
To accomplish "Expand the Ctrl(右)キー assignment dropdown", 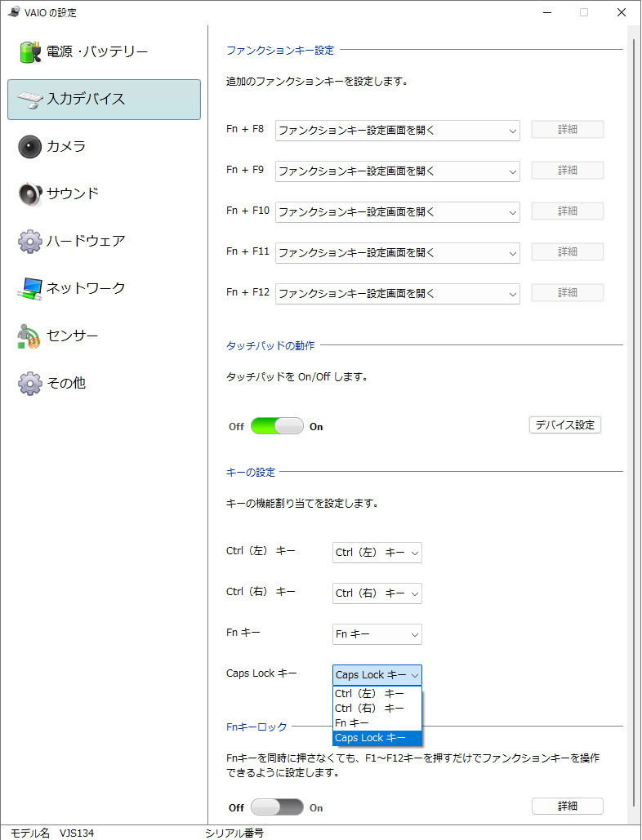I will click(377, 593).
